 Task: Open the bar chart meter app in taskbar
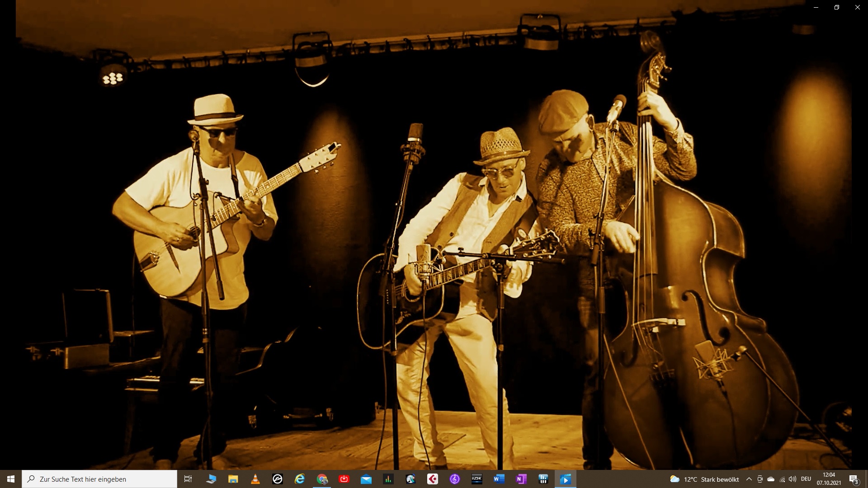[388, 479]
